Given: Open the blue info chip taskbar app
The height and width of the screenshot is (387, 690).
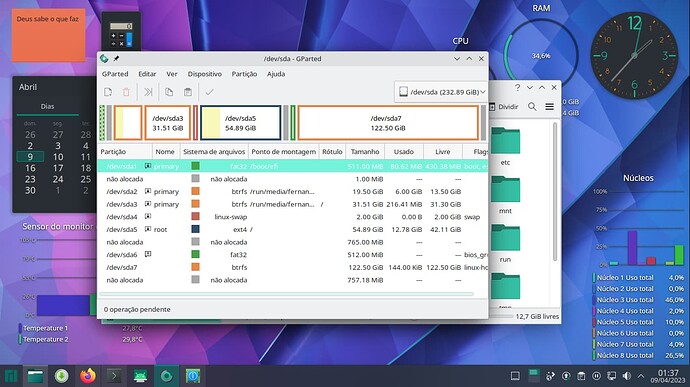Looking at the screenshot, I should coord(193,376).
